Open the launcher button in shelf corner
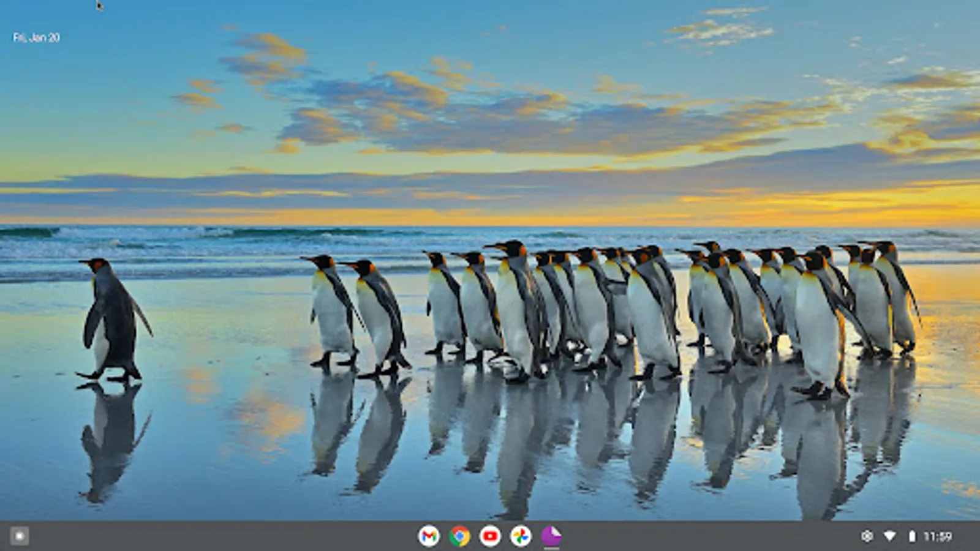 pyautogui.click(x=19, y=536)
